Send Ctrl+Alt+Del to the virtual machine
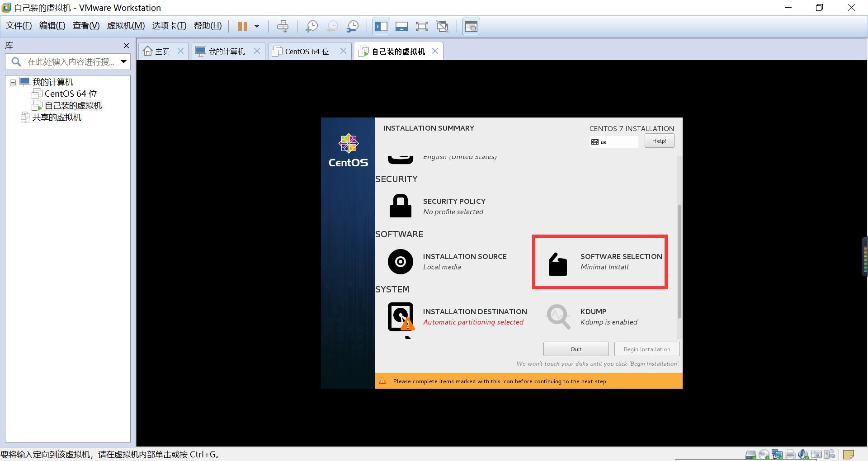This screenshot has width=868, height=461. pos(283,26)
